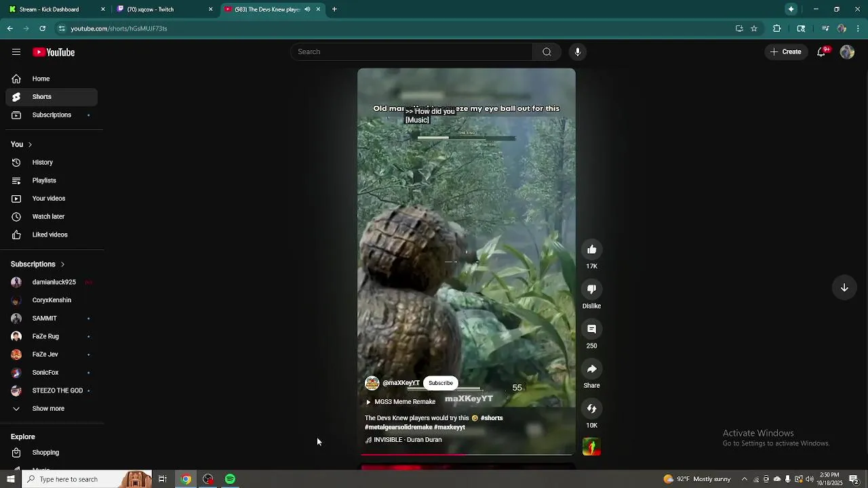Open Watch later in the sidebar
This screenshot has height=488, width=868.
click(x=52, y=217)
